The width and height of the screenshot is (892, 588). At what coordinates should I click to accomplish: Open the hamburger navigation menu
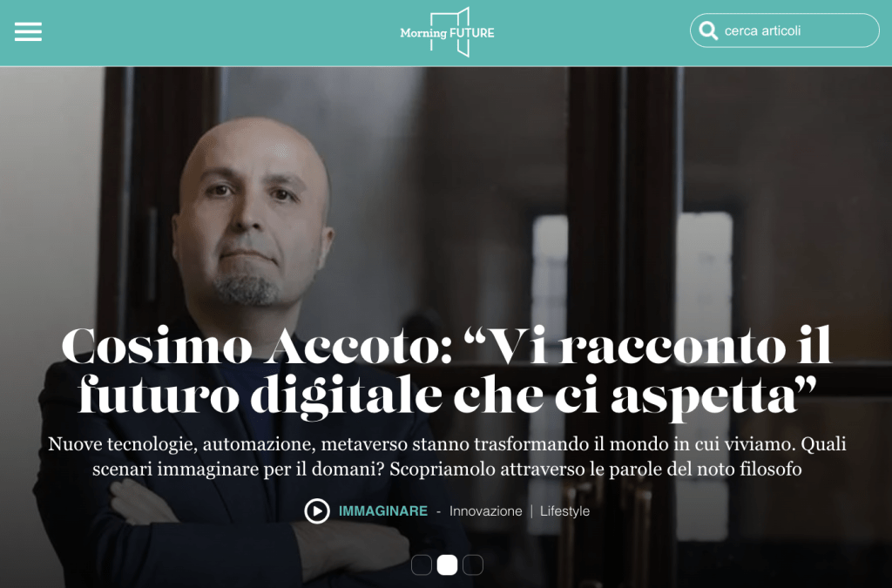[28, 32]
